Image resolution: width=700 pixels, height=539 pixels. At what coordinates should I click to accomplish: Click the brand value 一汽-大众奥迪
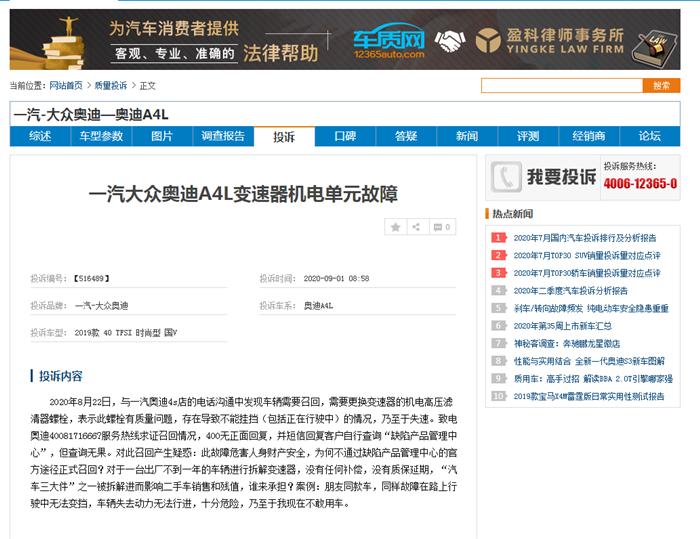[102, 306]
